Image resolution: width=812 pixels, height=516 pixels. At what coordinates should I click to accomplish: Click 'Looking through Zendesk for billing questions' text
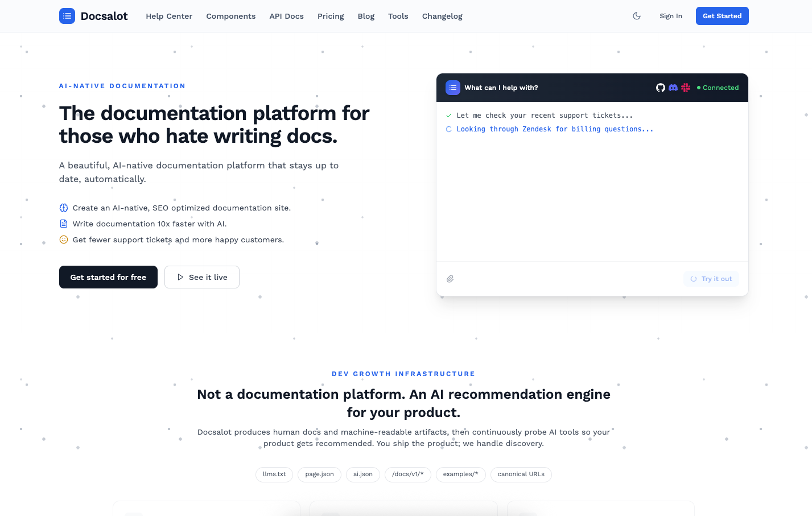(x=555, y=129)
